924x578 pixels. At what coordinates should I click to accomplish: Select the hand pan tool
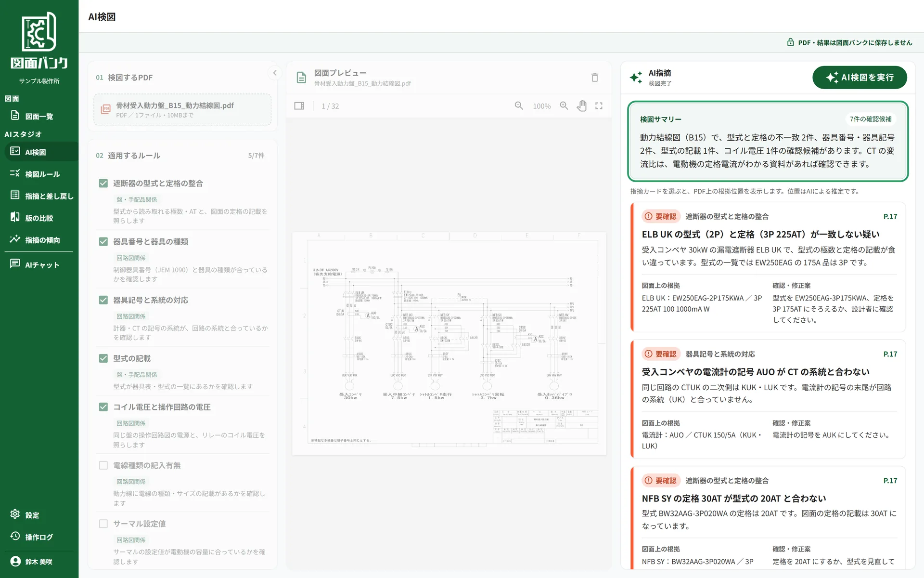click(x=582, y=105)
